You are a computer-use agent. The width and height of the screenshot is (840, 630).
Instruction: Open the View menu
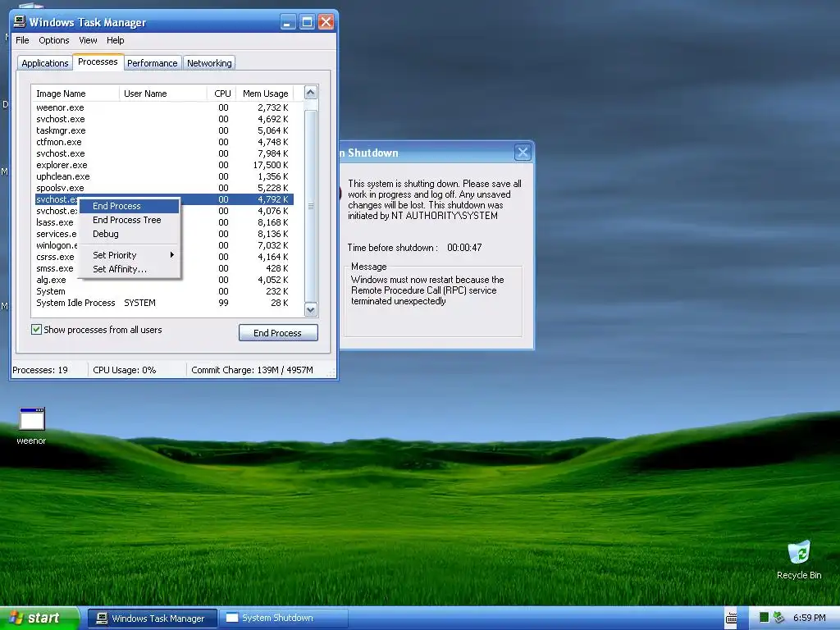point(88,40)
